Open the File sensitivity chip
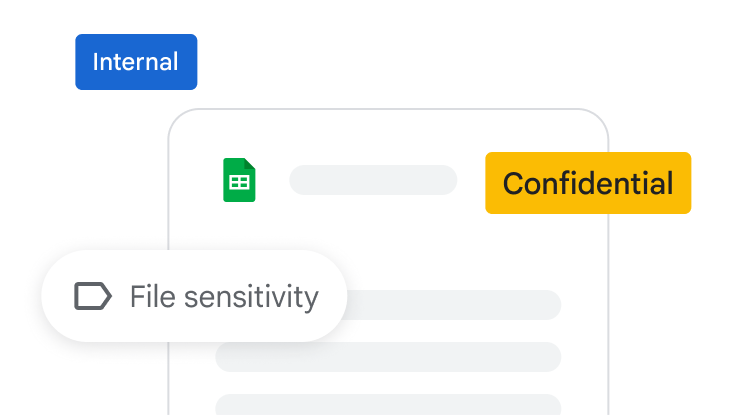 (x=194, y=296)
